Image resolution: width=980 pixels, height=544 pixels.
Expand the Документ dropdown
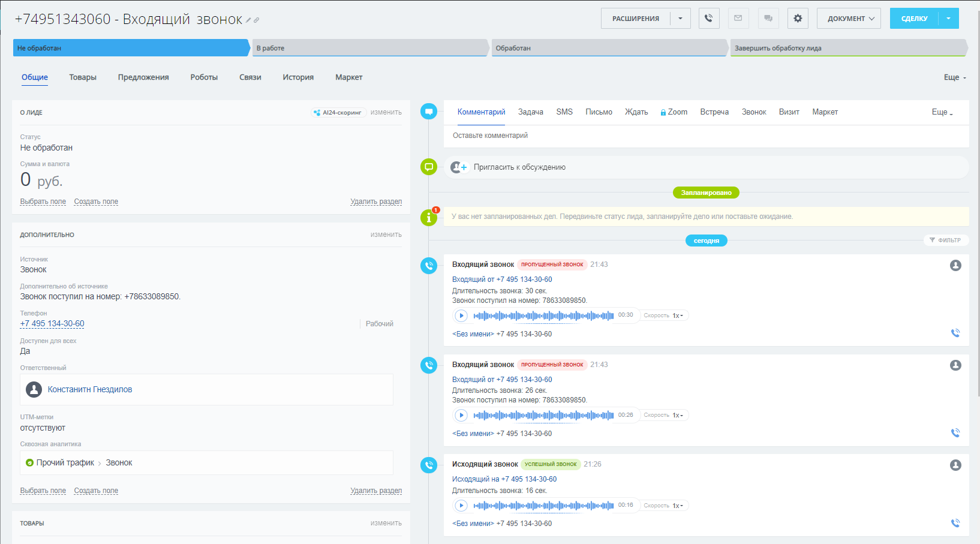pyautogui.click(x=850, y=19)
